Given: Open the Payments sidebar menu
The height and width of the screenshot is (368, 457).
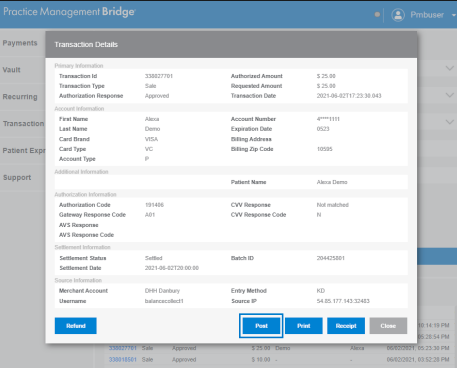Looking at the screenshot, I should pyautogui.click(x=20, y=43).
